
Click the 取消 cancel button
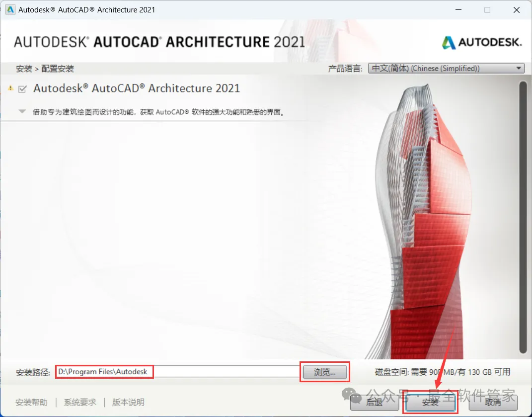click(x=493, y=402)
